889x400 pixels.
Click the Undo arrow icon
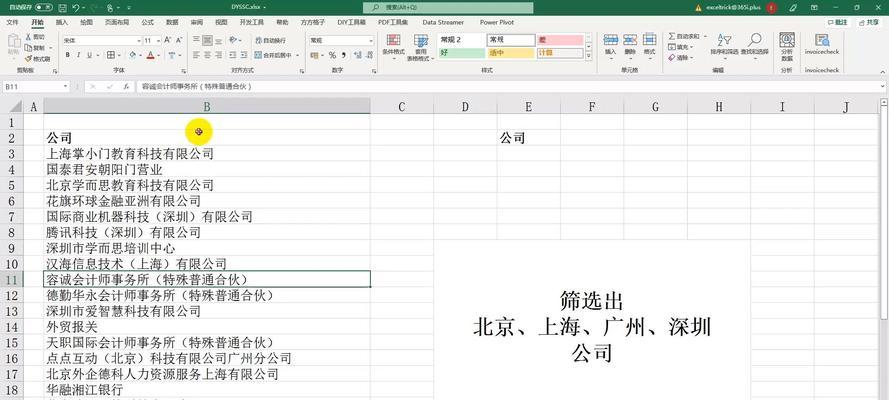tap(77, 8)
